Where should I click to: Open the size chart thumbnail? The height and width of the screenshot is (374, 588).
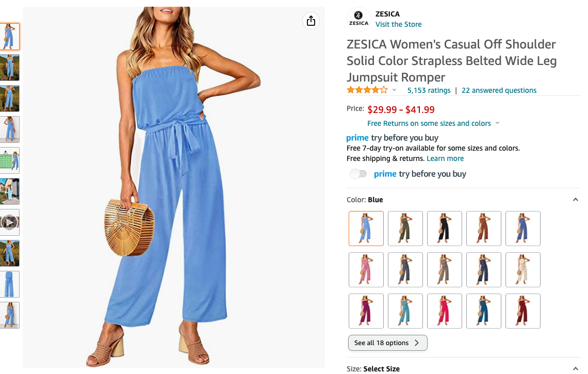9,160
